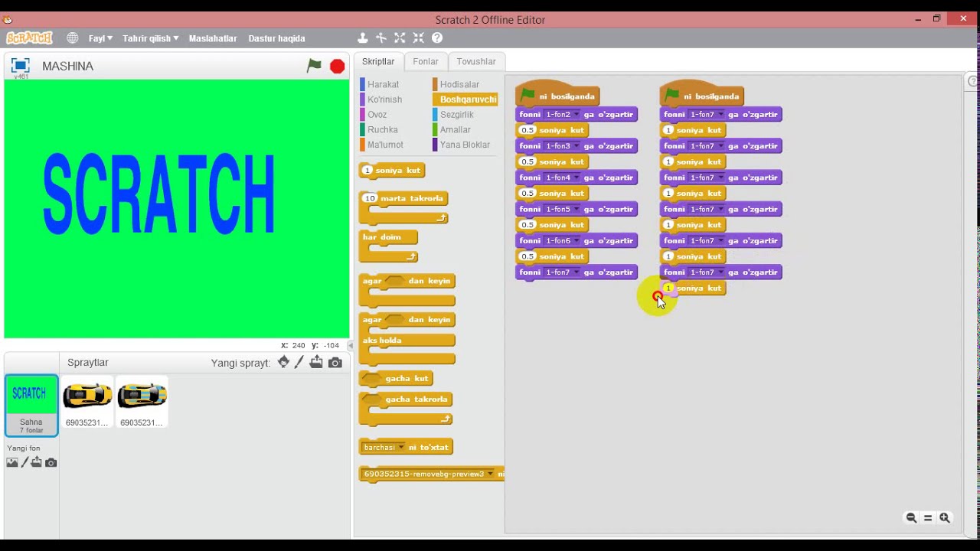
Task: Select the Grow sprite tool
Action: pyautogui.click(x=400, y=37)
